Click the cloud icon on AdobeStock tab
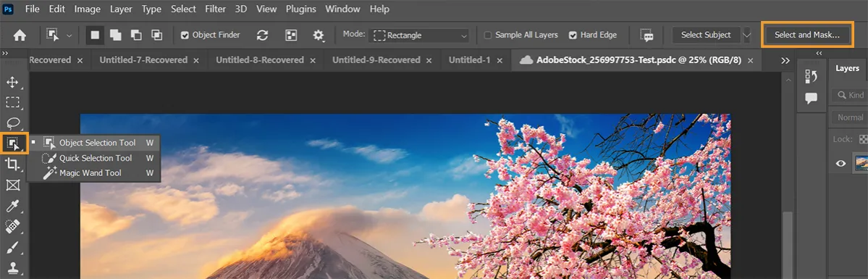This screenshot has width=868, height=279. pyautogui.click(x=526, y=60)
